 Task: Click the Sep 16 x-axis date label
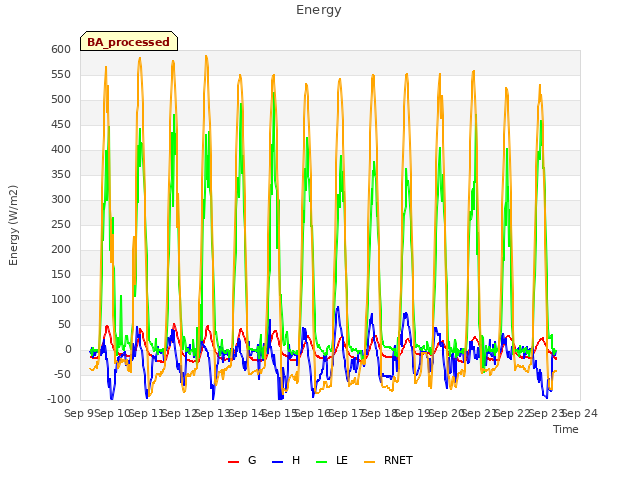click(313, 413)
